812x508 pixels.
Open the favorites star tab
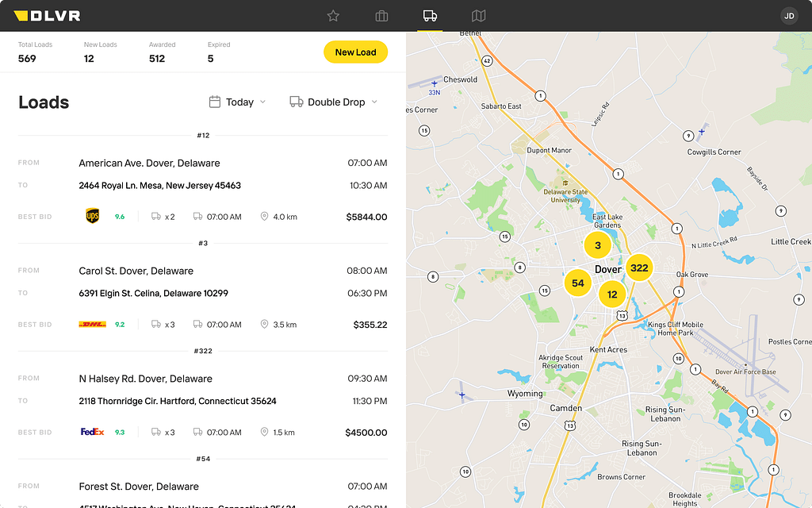[x=333, y=16]
